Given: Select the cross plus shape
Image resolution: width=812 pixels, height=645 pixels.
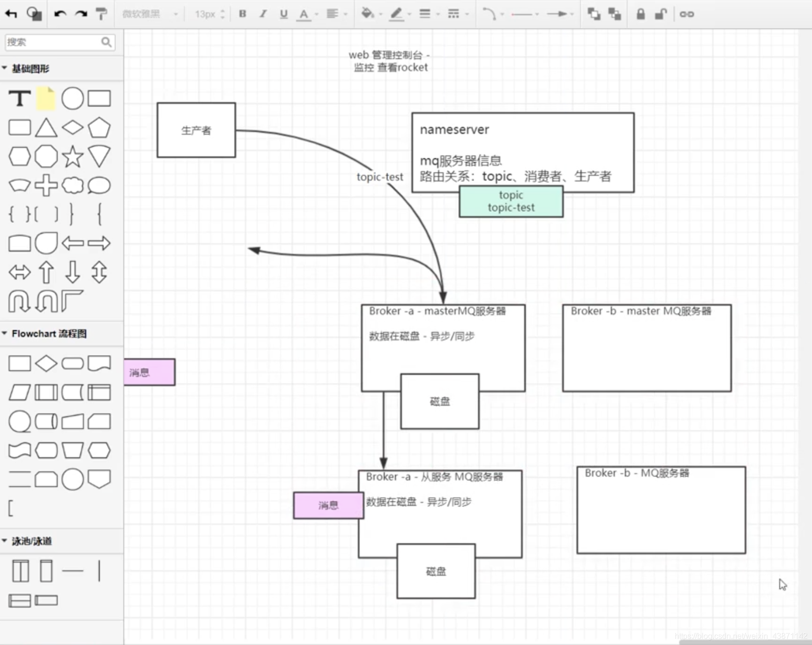Looking at the screenshot, I should tap(46, 185).
